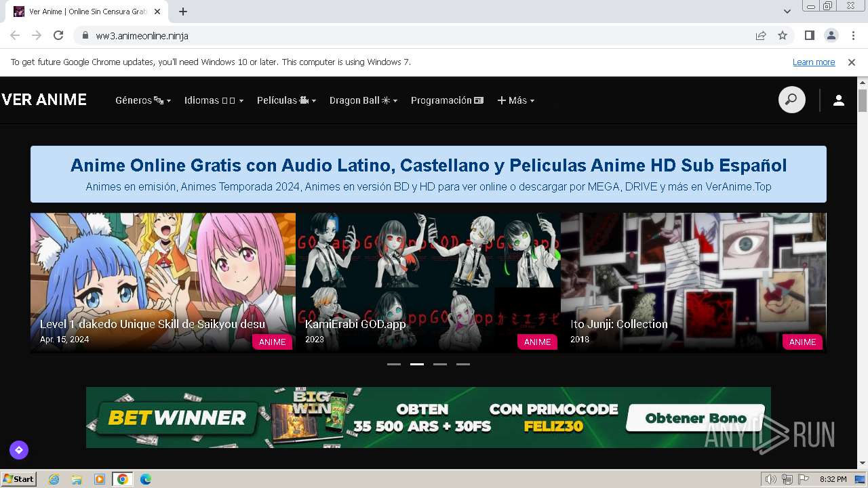Click the Start button
Image resolution: width=868 pixels, height=488 pixels.
19,479
